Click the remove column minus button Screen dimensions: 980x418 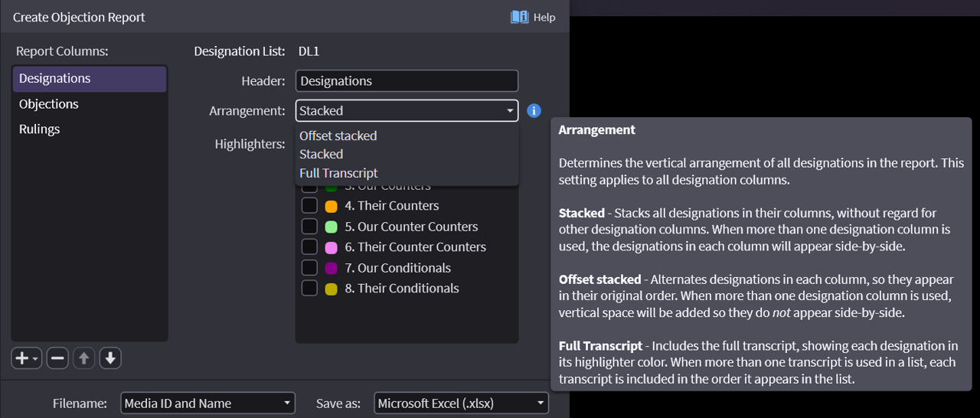(57, 358)
